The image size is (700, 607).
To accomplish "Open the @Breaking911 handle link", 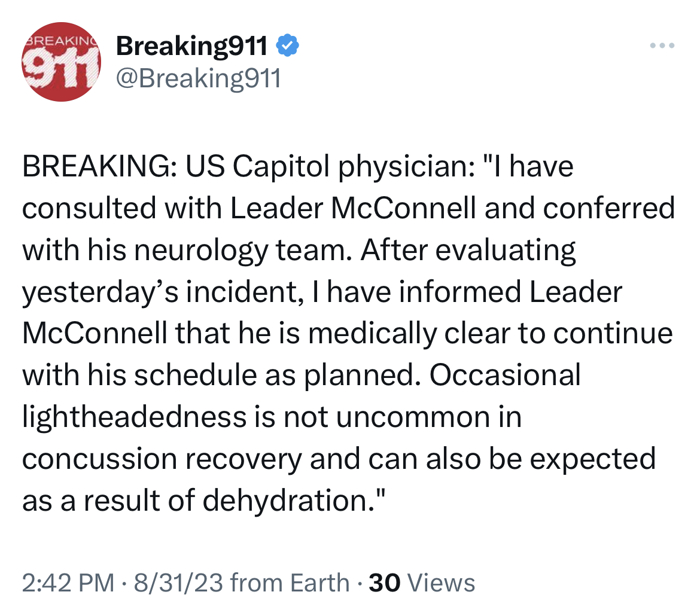I will [x=198, y=78].
